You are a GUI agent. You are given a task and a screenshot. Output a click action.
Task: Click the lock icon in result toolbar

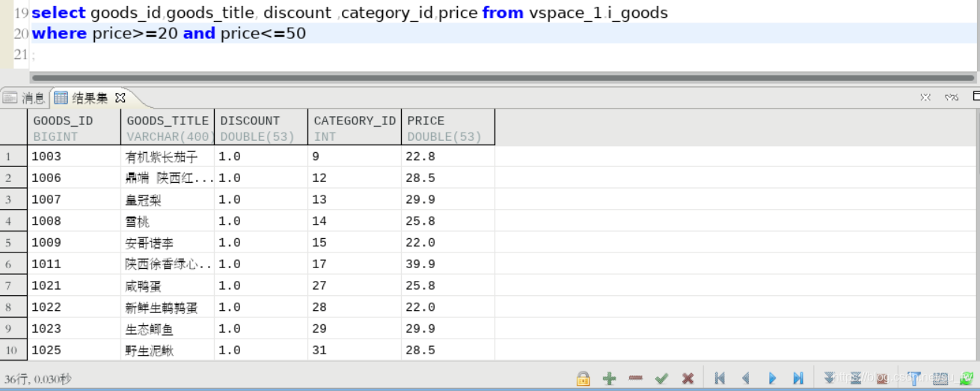tap(583, 378)
